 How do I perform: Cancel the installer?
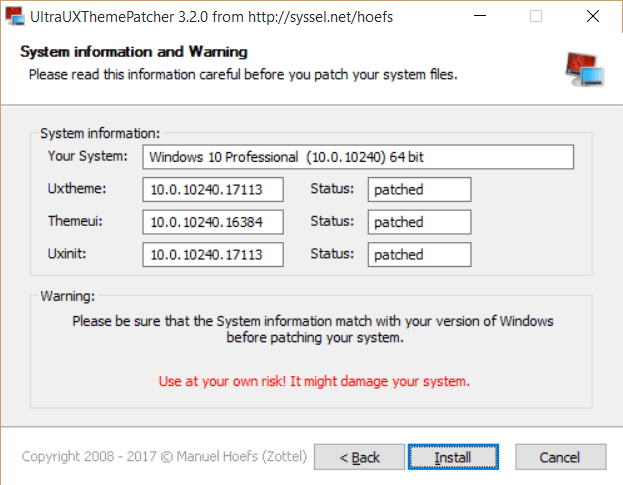tap(559, 457)
